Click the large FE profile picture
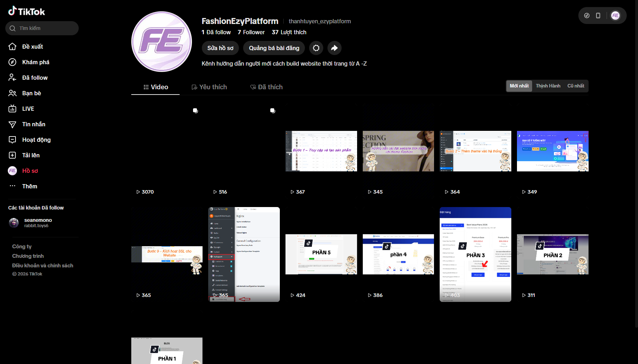 click(x=162, y=42)
